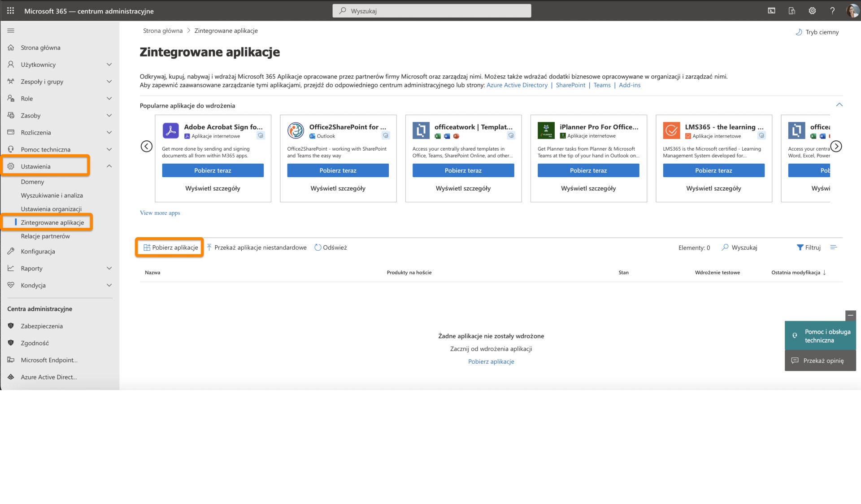Follow the Teams link in description
This screenshot has width=861, height=504.
pyautogui.click(x=602, y=85)
